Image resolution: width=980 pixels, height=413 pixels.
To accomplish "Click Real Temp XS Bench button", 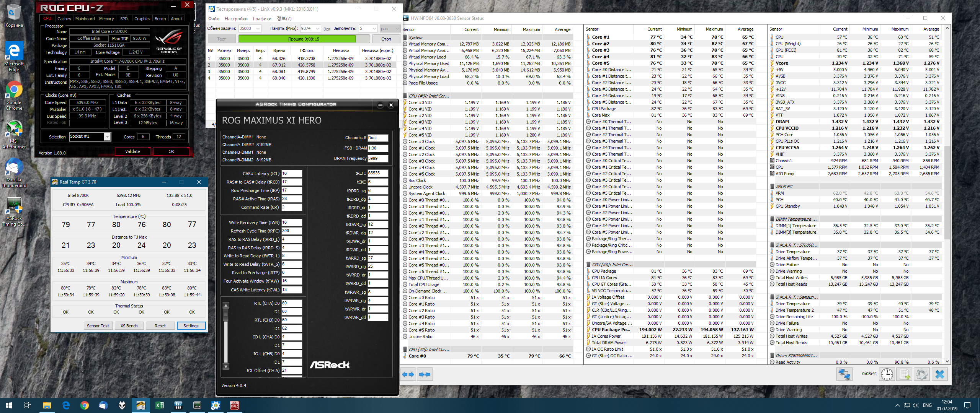I will point(129,326).
